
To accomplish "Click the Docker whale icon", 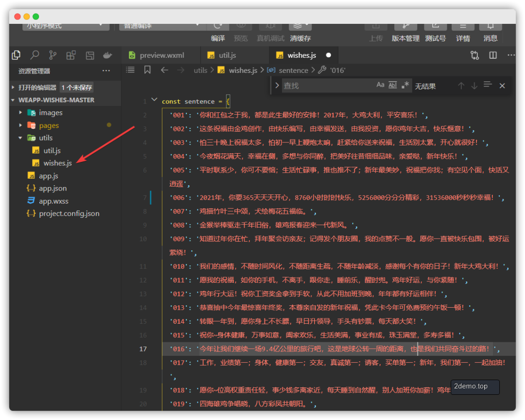I will [107, 55].
